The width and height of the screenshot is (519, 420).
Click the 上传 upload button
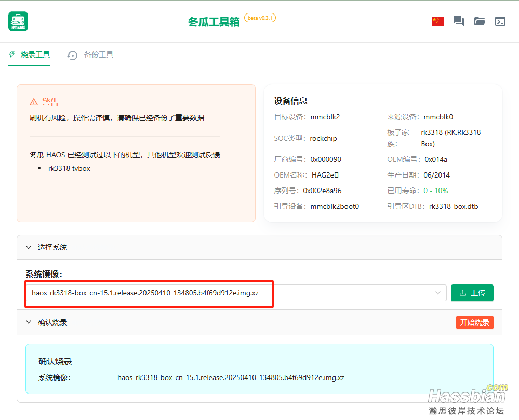click(x=472, y=293)
